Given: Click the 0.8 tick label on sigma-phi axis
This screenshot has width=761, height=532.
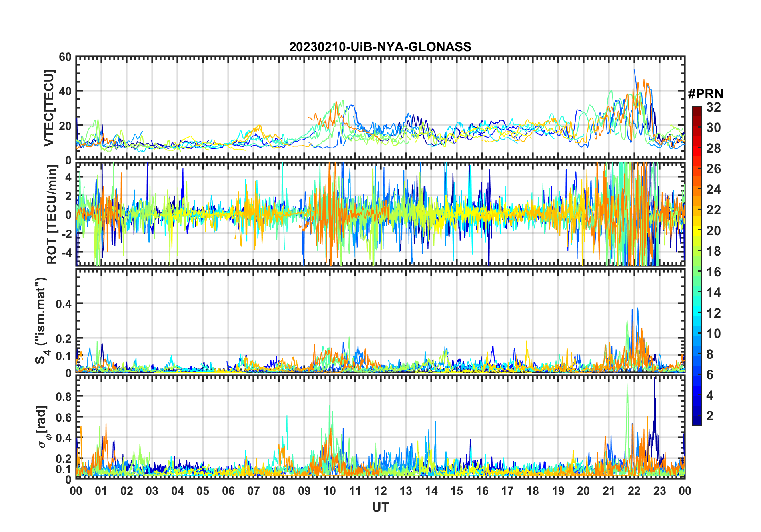Looking at the screenshot, I should pos(64,396).
